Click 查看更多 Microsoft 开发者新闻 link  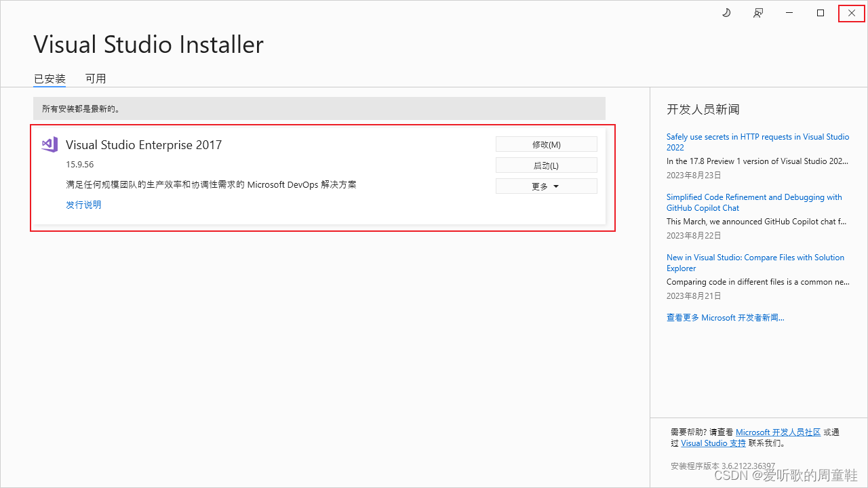click(725, 317)
